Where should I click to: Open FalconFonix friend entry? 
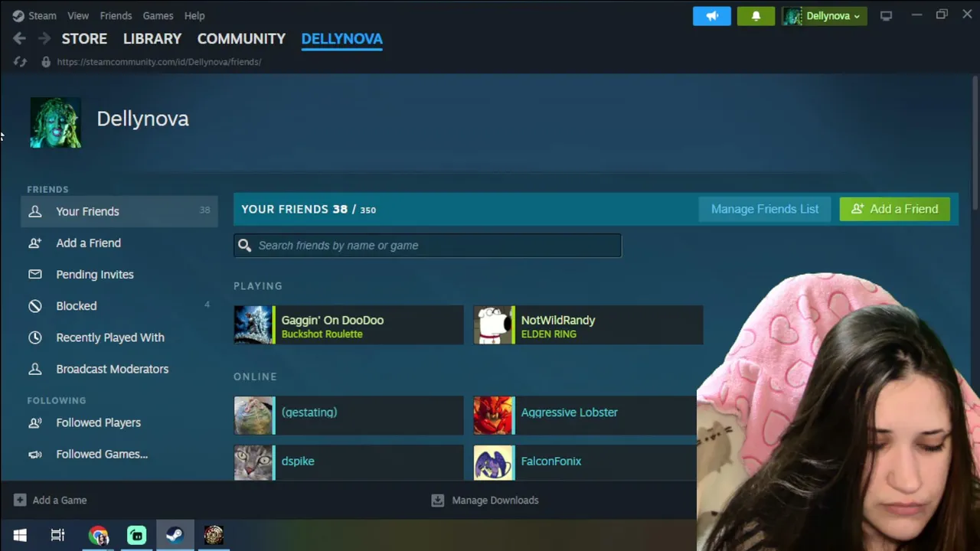tap(586, 462)
